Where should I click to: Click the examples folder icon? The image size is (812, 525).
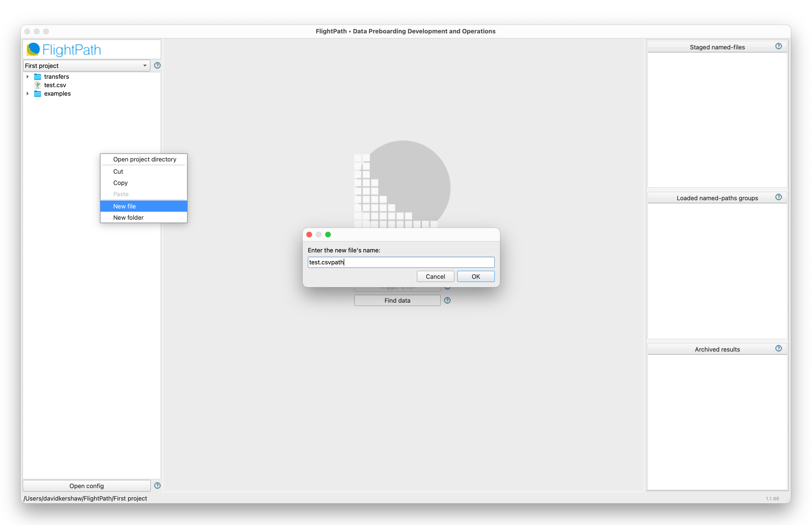coord(38,94)
